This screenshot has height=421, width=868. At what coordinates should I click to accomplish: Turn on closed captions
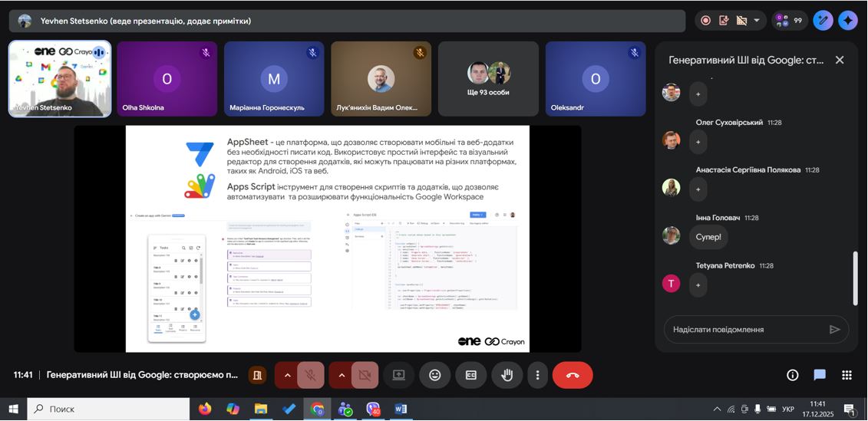[x=471, y=375]
